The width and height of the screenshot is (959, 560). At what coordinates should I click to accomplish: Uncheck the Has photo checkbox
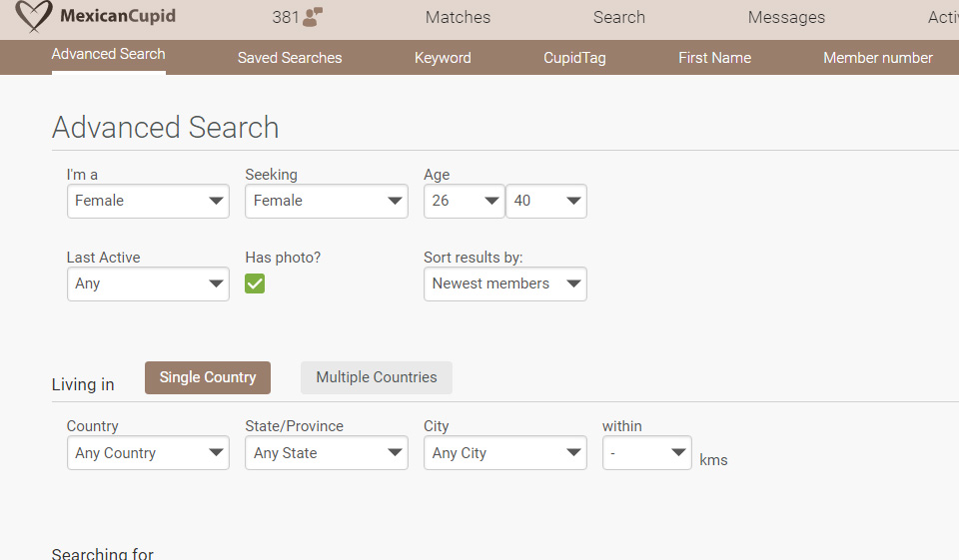[x=255, y=283]
